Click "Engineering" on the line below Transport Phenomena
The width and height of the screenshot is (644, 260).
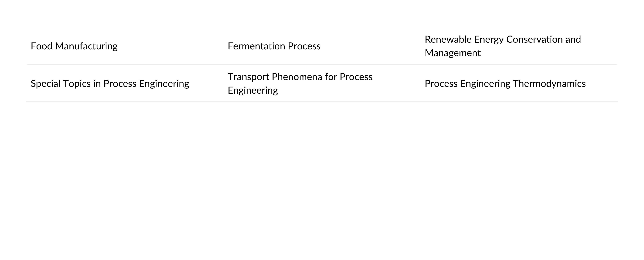tap(253, 90)
